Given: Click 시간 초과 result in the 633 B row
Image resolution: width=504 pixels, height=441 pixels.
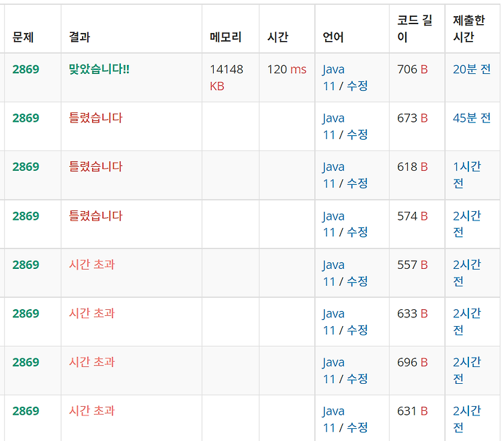Looking at the screenshot, I should pos(92,313).
